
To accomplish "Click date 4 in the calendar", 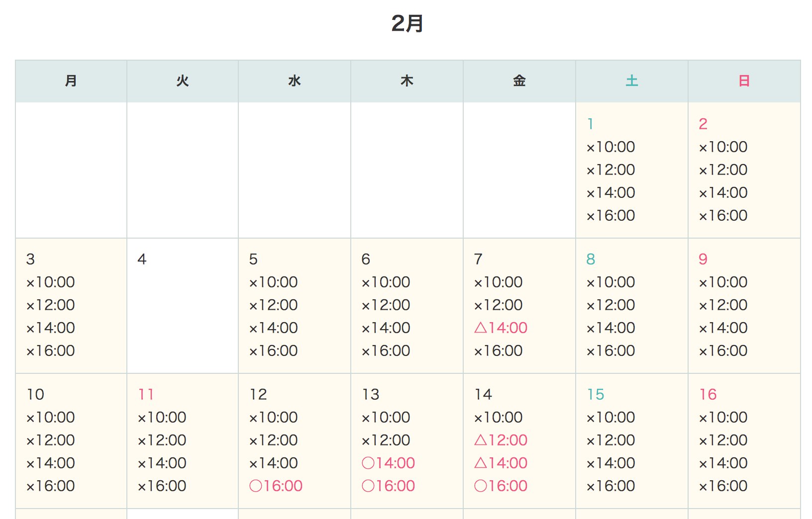I will (142, 259).
